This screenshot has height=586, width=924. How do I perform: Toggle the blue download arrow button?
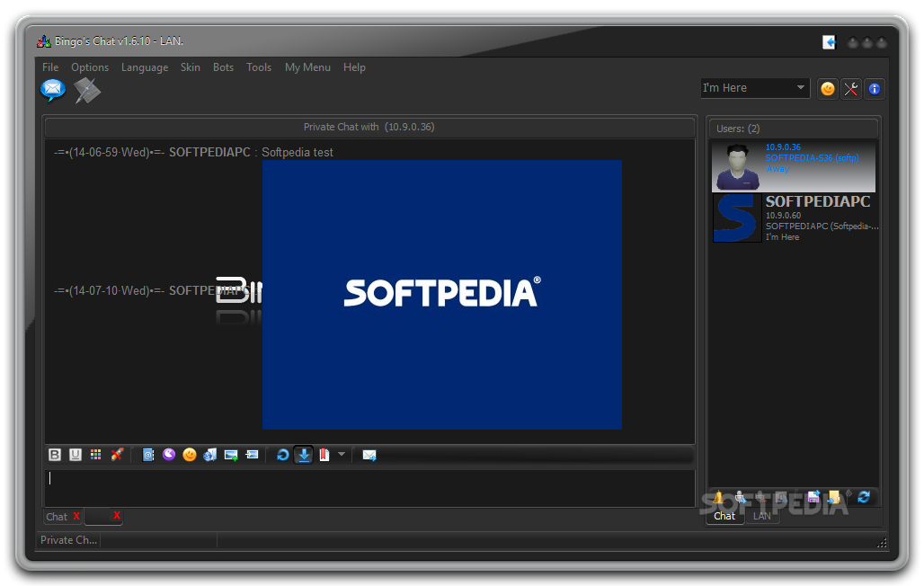304,455
